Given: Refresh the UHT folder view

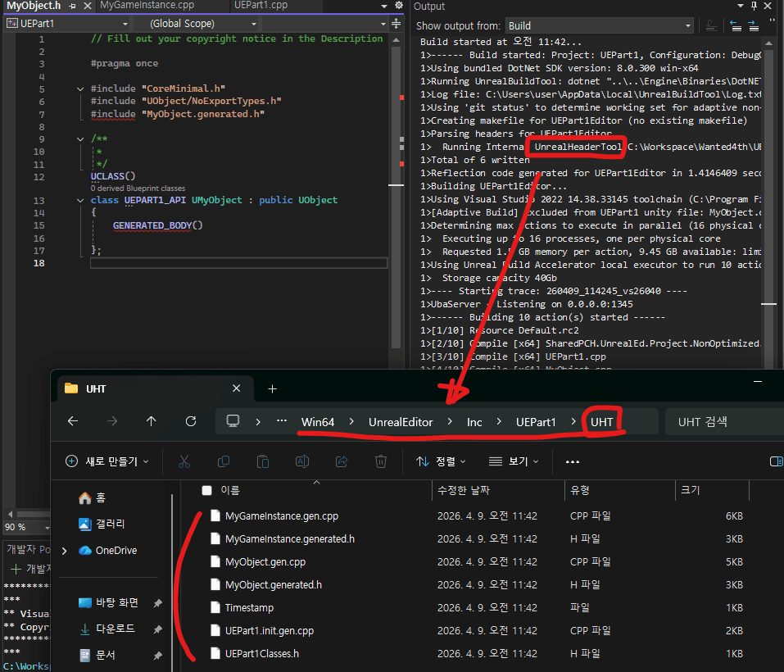Looking at the screenshot, I should [x=191, y=421].
